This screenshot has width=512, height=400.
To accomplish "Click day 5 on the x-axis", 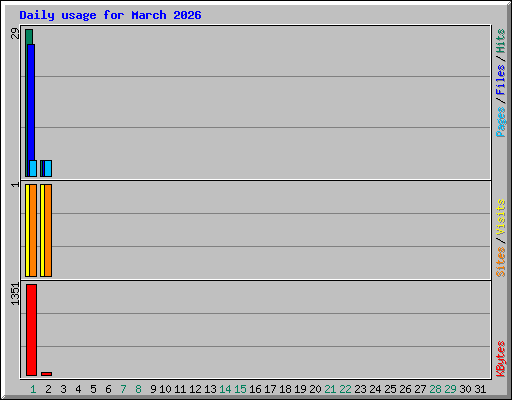I will tap(93, 389).
